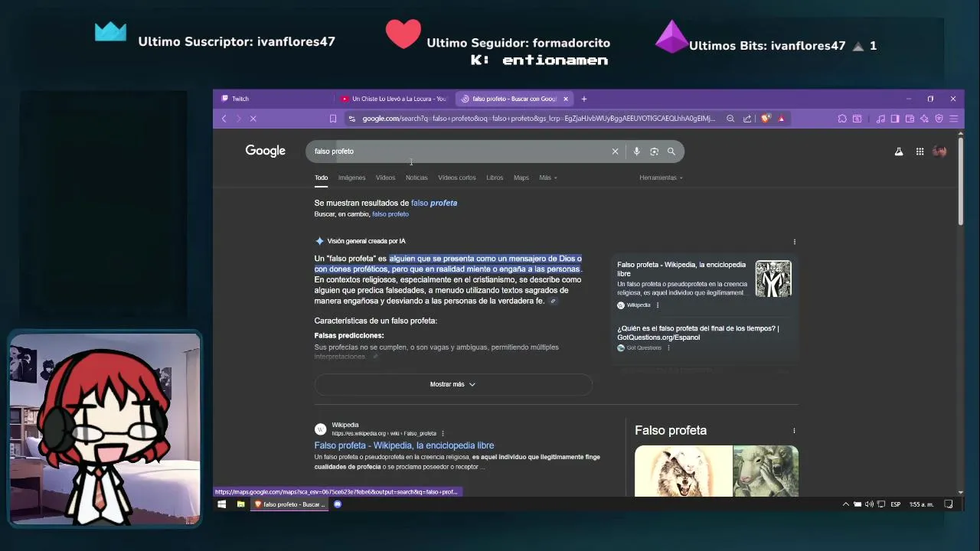Select the Imágenes search filter
This screenshot has height=551, width=980.
pyautogui.click(x=351, y=178)
